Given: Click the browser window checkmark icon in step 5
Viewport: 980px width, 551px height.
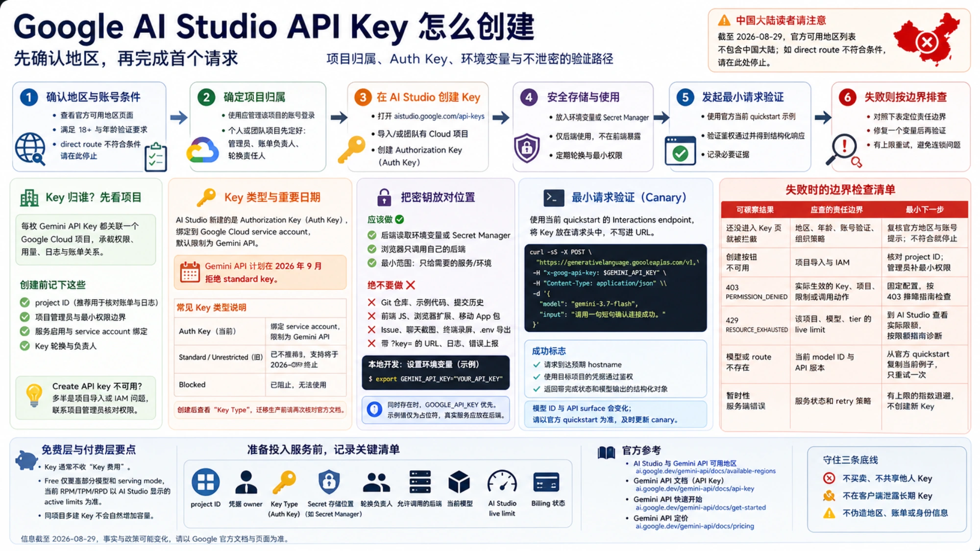Looking at the screenshot, I should 680,150.
